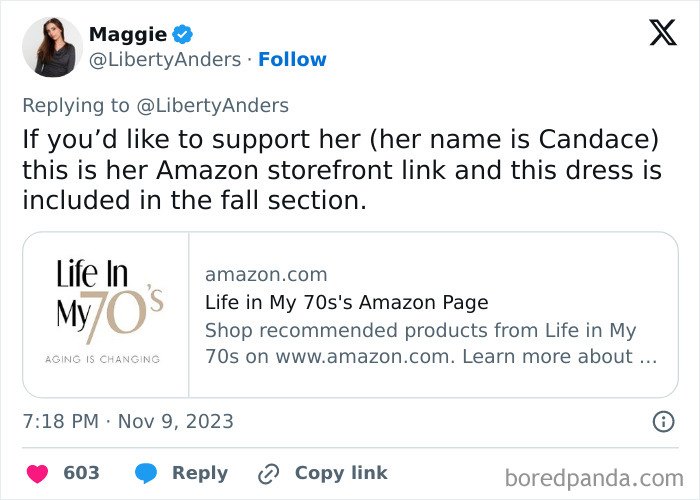The image size is (700, 500).
Task: Click the X logo icon
Action: click(x=662, y=34)
